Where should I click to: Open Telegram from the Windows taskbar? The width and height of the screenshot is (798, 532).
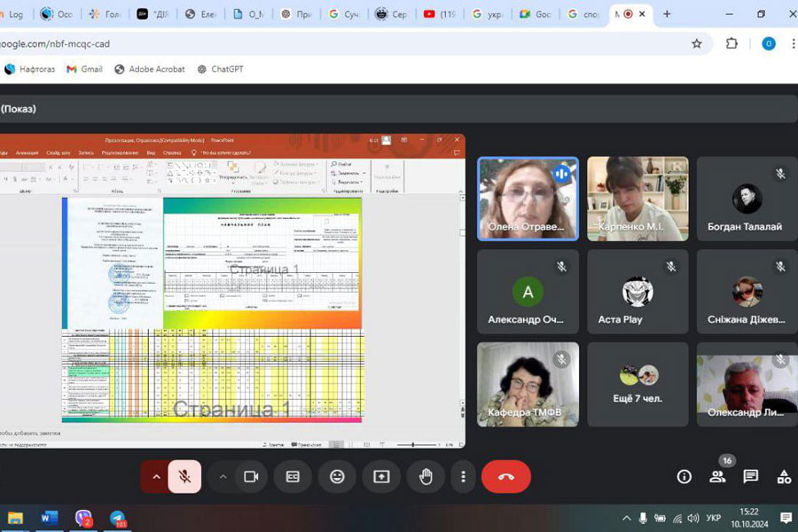click(x=117, y=518)
